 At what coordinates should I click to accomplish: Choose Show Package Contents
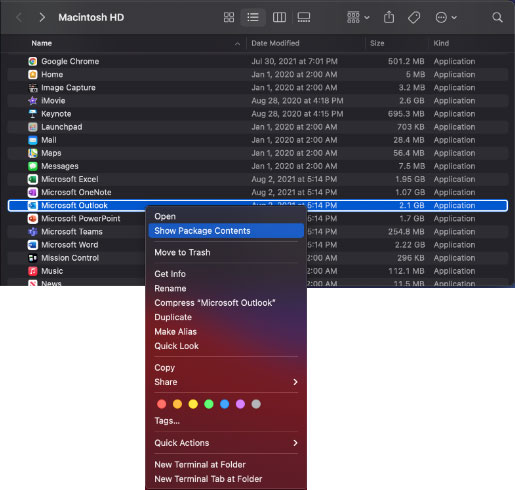[x=226, y=231]
